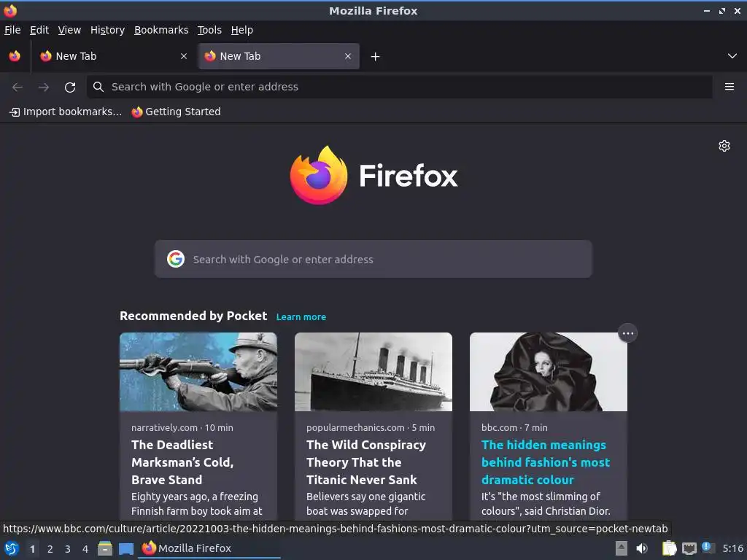The image size is (747, 560).
Task: Open the File menu
Action: (x=12, y=30)
